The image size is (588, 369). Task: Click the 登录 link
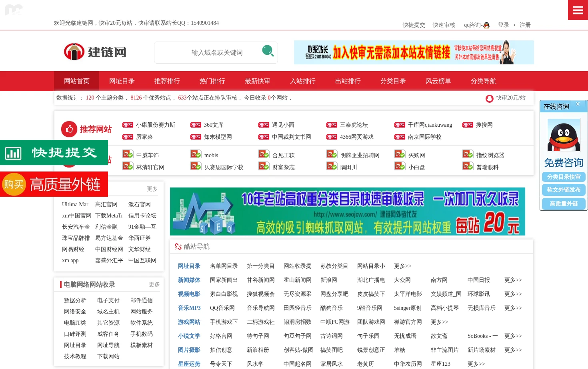coord(503,25)
